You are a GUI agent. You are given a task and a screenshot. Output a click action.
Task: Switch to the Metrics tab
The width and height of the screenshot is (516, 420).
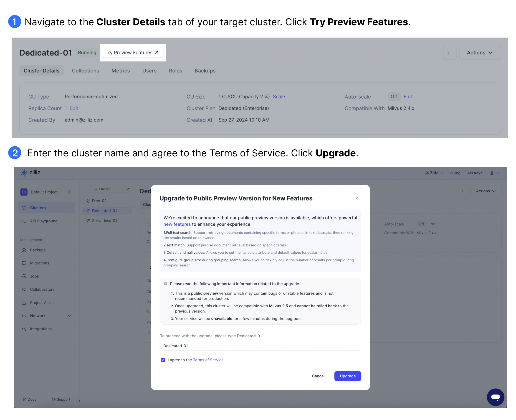(x=121, y=71)
